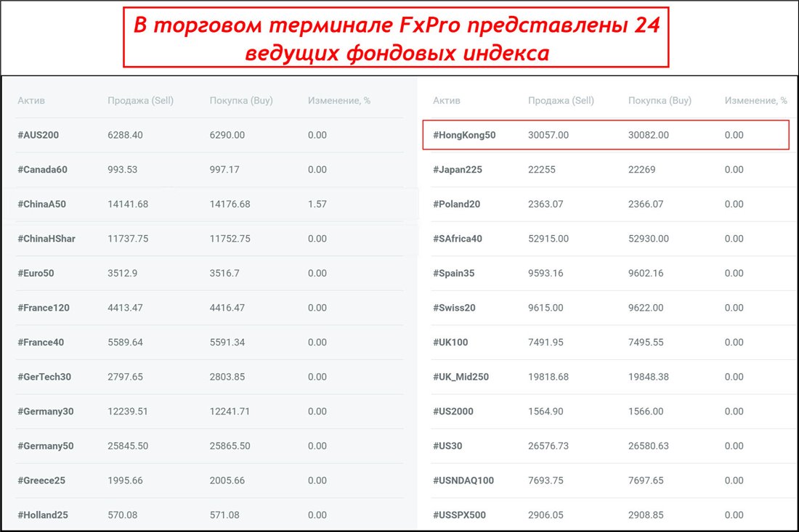Click ChinaA50 sell price 14141.68

(x=128, y=204)
